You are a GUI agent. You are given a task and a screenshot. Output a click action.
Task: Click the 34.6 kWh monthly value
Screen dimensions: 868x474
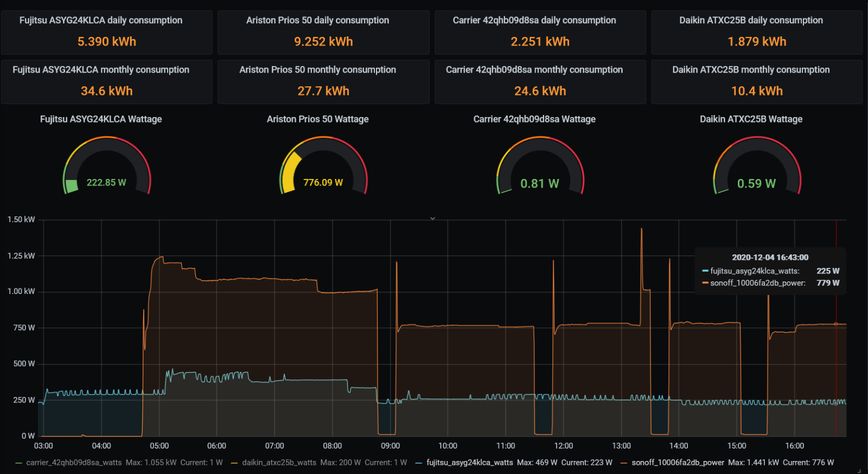107,91
